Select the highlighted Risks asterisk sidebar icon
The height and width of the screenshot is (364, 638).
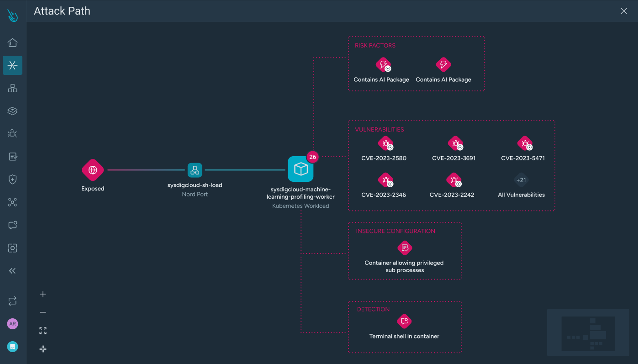[x=13, y=65]
